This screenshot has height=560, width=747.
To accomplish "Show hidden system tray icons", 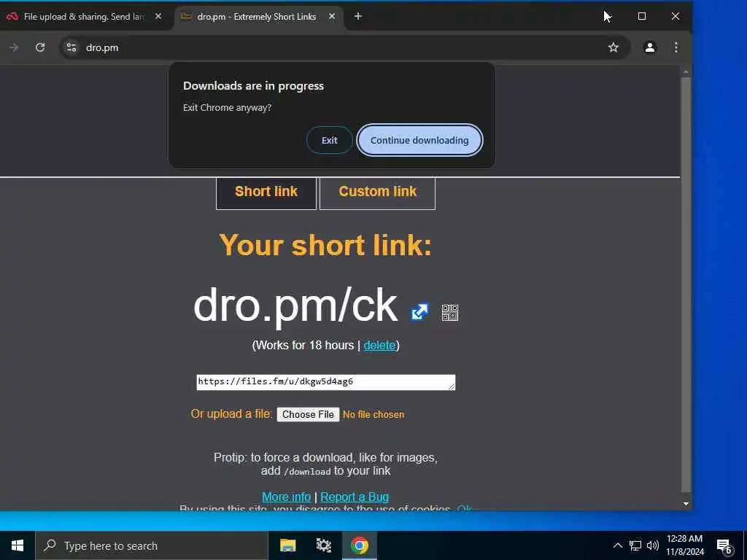I will coord(617,545).
